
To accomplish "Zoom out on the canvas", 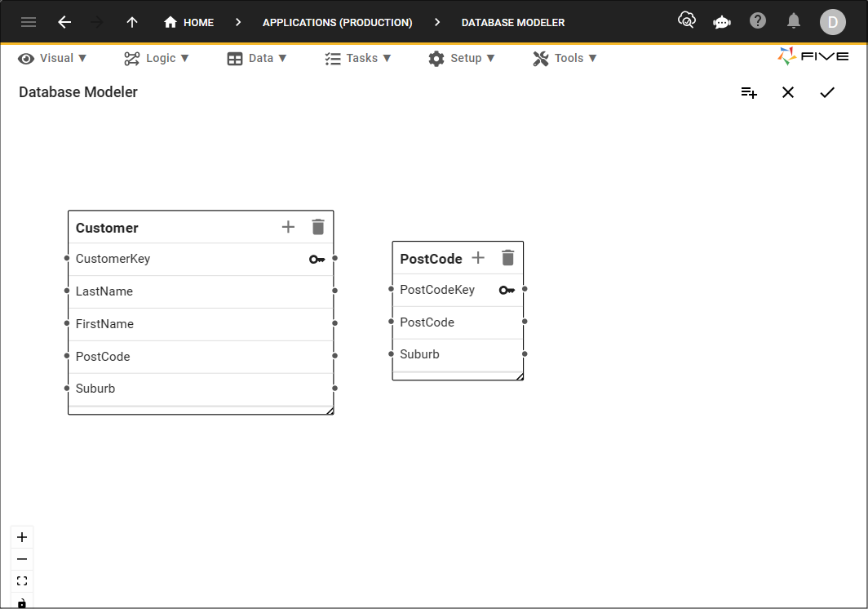I will [x=22, y=559].
